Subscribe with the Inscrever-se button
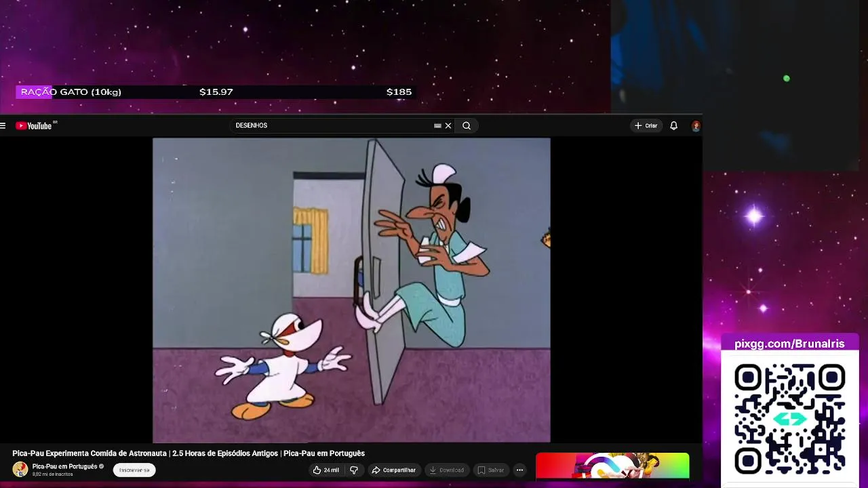 (134, 470)
